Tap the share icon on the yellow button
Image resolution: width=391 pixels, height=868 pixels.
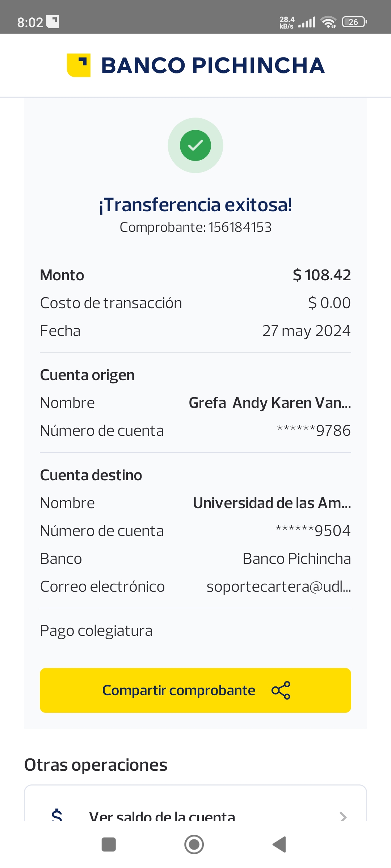point(281,690)
